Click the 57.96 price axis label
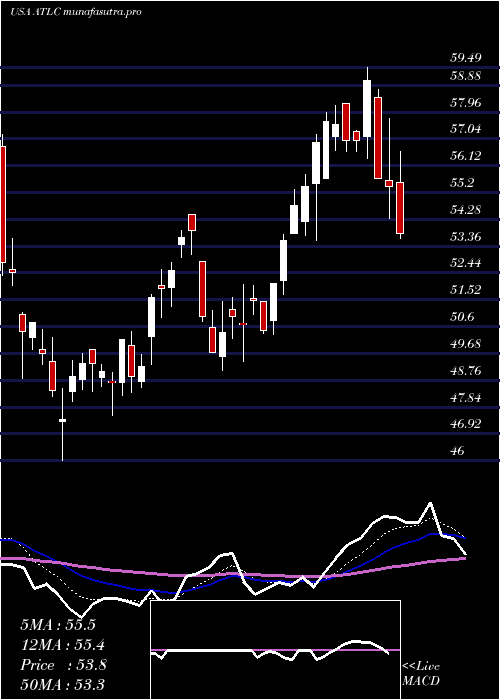This screenshot has height=700, width=500. [x=465, y=103]
